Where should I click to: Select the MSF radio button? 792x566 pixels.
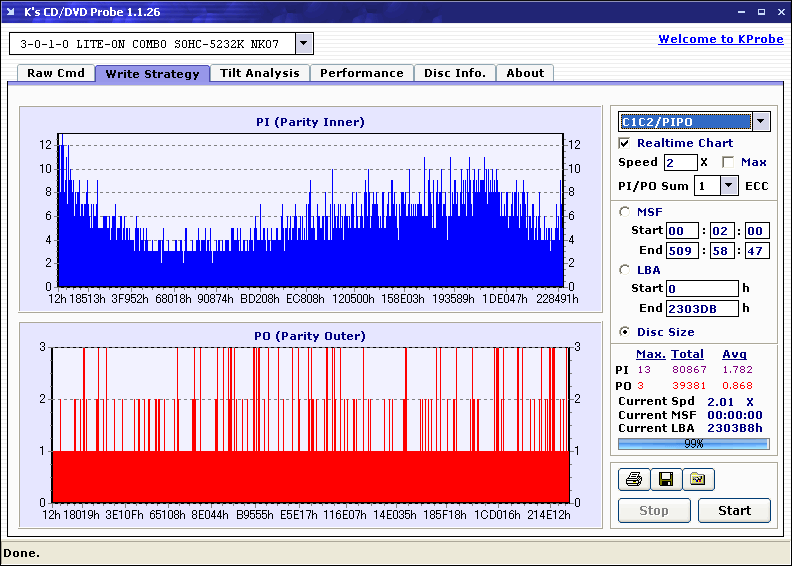click(625, 211)
